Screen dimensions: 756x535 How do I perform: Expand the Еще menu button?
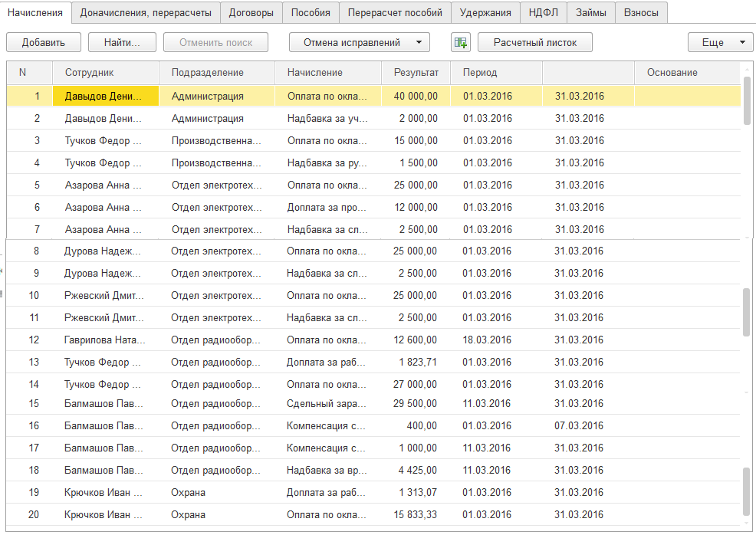tap(721, 42)
